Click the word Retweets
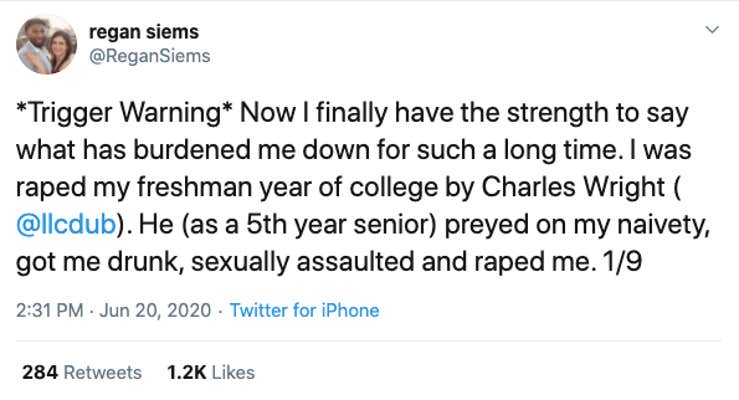The image size is (739, 400). (103, 373)
